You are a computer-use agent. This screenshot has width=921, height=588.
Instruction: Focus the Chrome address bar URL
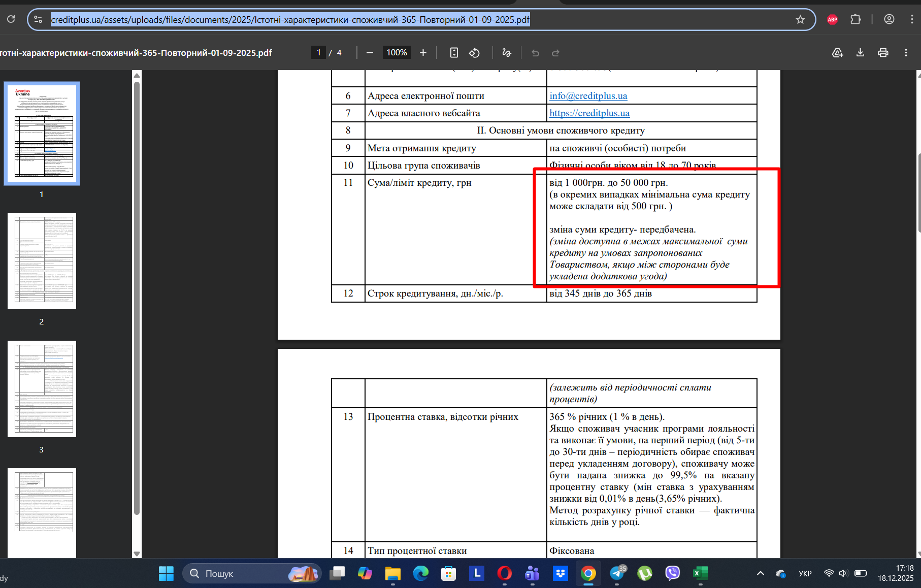coord(290,20)
